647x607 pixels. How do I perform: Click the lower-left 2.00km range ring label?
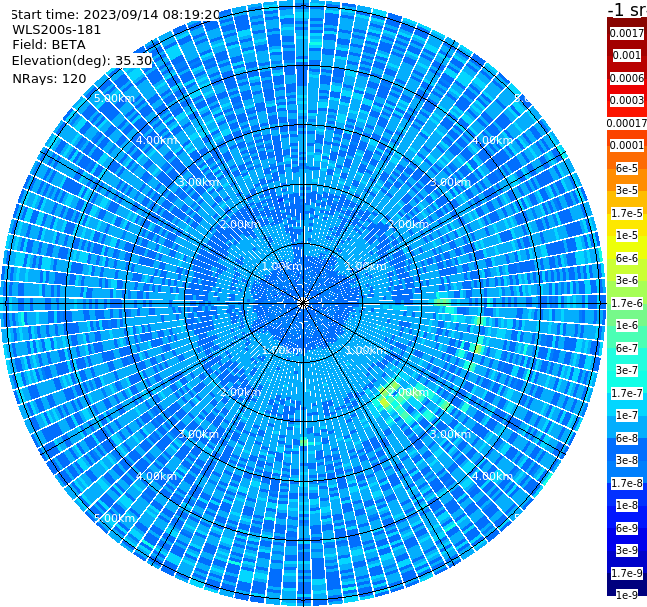tap(240, 392)
